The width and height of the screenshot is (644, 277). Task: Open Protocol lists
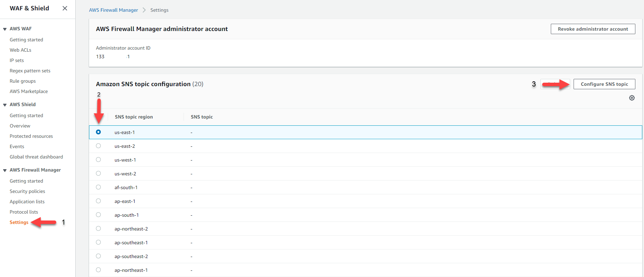(x=24, y=212)
